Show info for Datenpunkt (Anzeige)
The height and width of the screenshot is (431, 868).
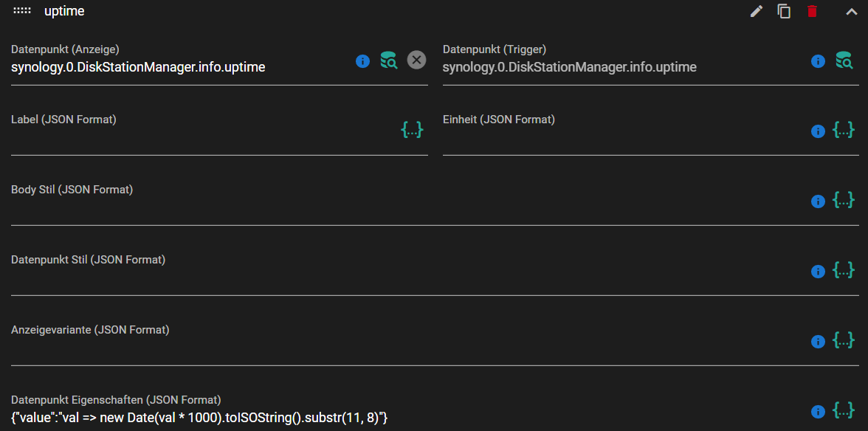click(x=362, y=61)
